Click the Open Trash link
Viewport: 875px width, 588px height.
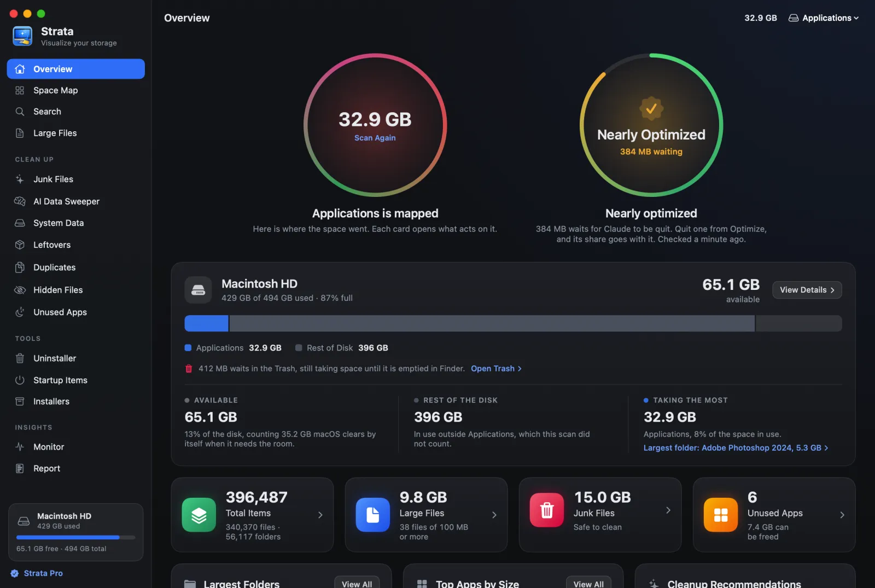click(x=497, y=369)
